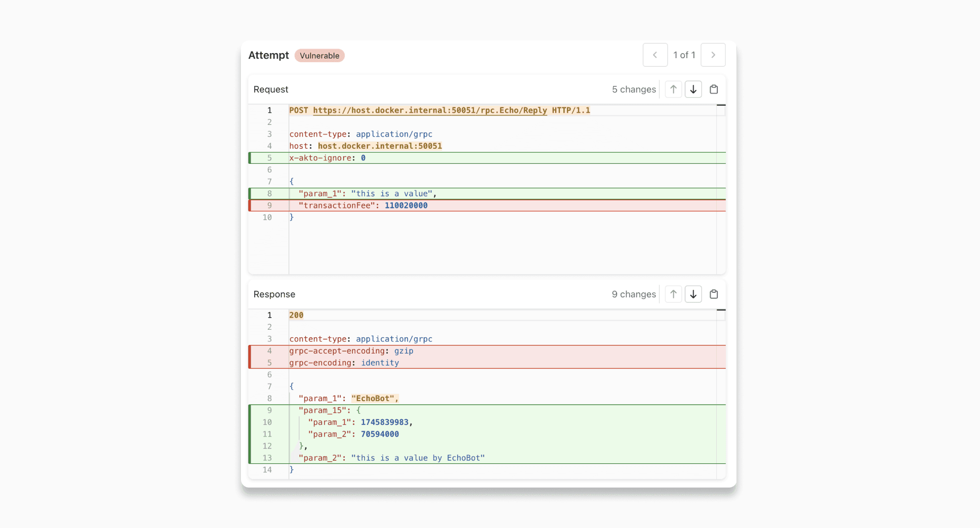Jump to previous change in Request panel
The image size is (980, 528).
coord(673,89)
